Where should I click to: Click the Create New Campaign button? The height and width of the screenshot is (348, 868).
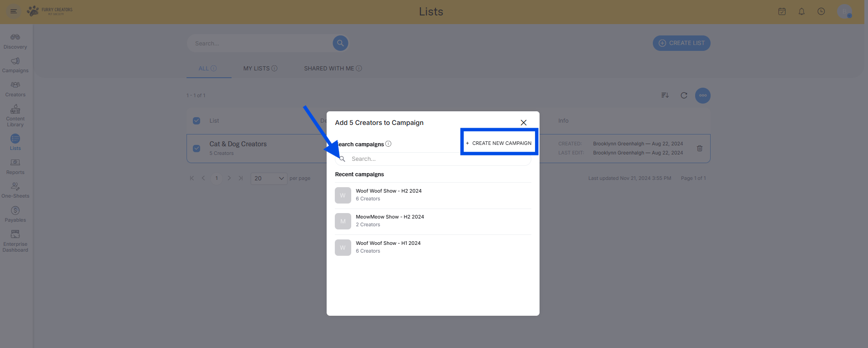coord(499,143)
